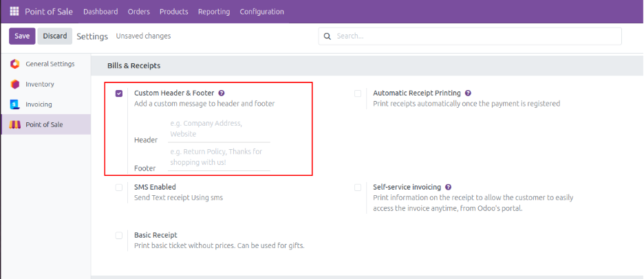Open the Reporting menu

tap(214, 12)
